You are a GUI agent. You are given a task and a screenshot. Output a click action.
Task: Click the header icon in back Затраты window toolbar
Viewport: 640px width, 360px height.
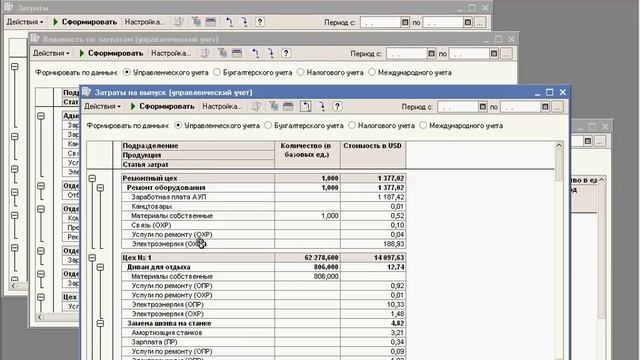[211, 22]
